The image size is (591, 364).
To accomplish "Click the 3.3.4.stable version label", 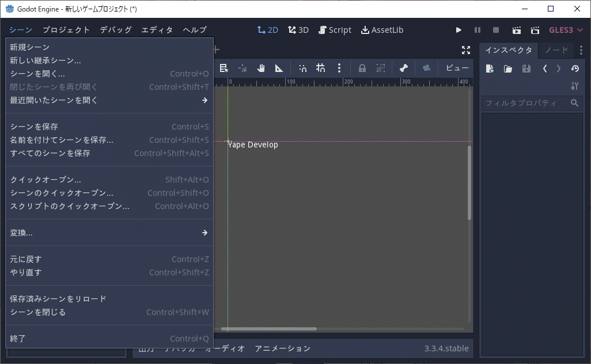I will 446,348.
